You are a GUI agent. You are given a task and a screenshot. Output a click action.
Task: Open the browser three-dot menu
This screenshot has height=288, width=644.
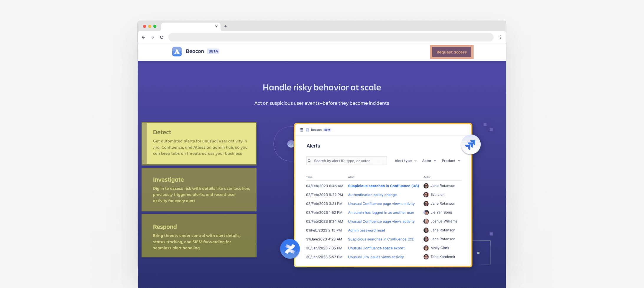tap(500, 37)
